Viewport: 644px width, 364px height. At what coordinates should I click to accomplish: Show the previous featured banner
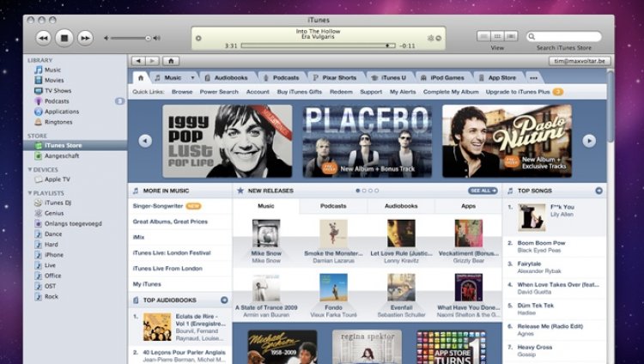tap(145, 141)
